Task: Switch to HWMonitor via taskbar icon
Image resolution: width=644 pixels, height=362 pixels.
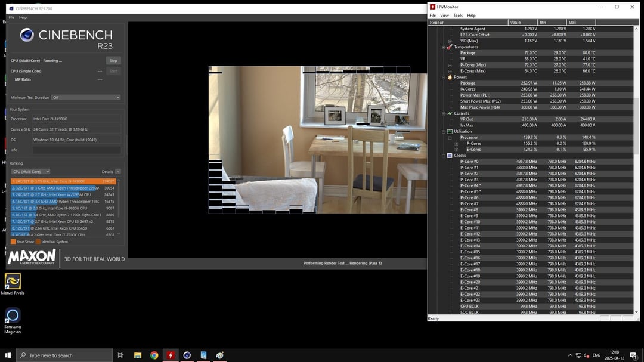Action: point(171,355)
